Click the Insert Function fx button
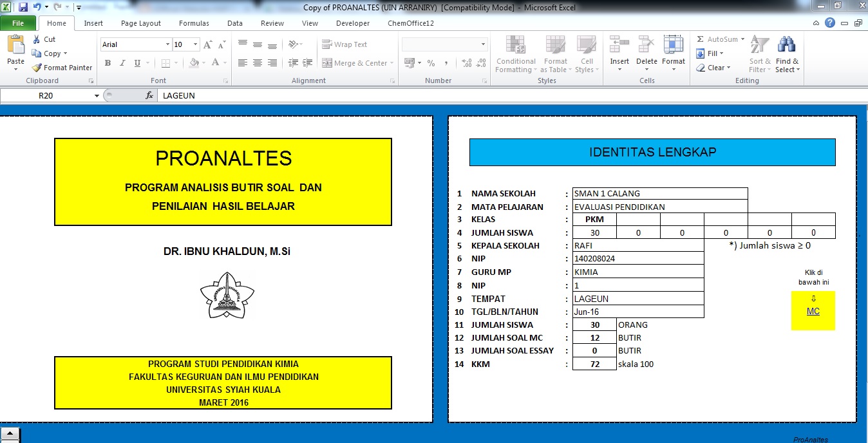The width and height of the screenshot is (868, 443). [x=149, y=95]
